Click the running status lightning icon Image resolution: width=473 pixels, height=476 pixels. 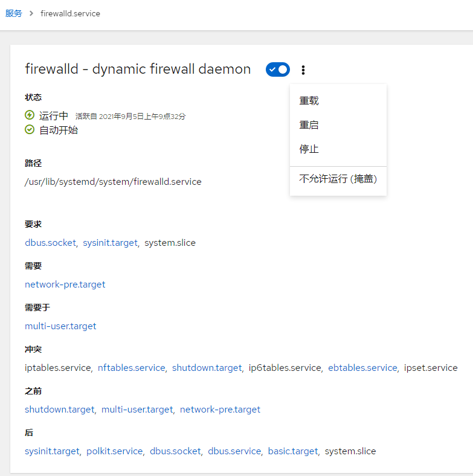(x=30, y=115)
